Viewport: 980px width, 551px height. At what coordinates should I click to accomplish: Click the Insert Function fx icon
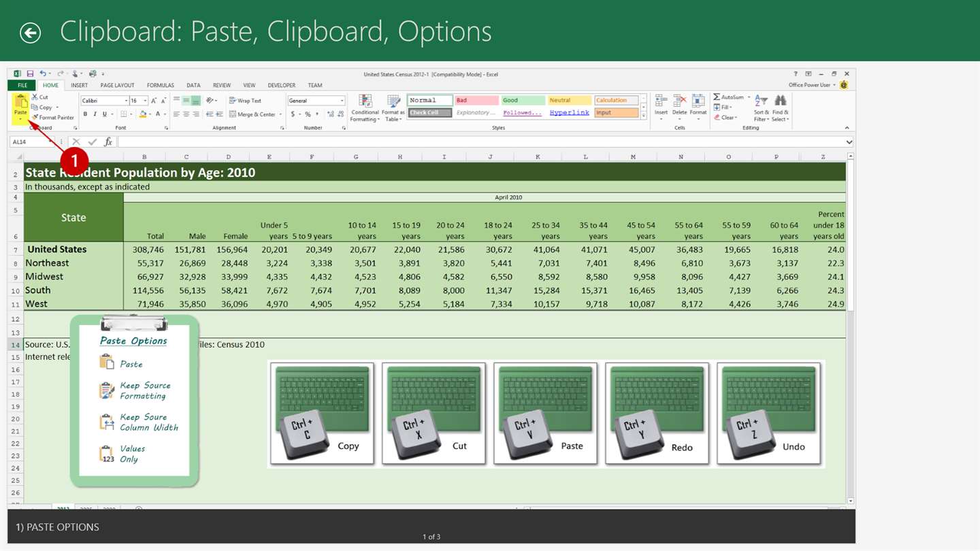(x=108, y=142)
